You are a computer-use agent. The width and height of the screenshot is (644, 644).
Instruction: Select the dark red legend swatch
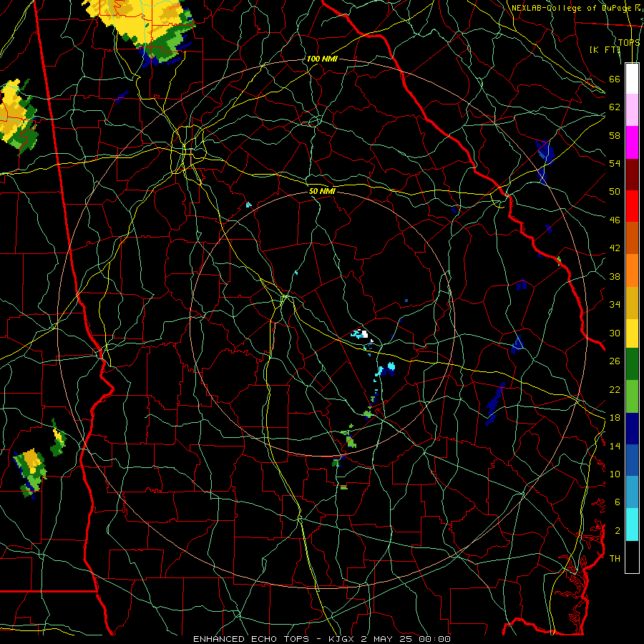coord(632,175)
